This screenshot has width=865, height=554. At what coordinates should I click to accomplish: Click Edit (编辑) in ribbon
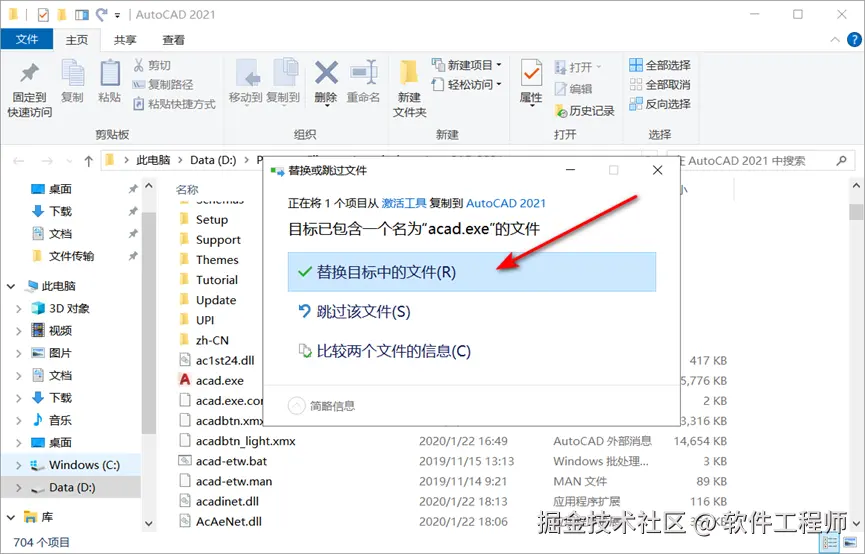coord(573,88)
